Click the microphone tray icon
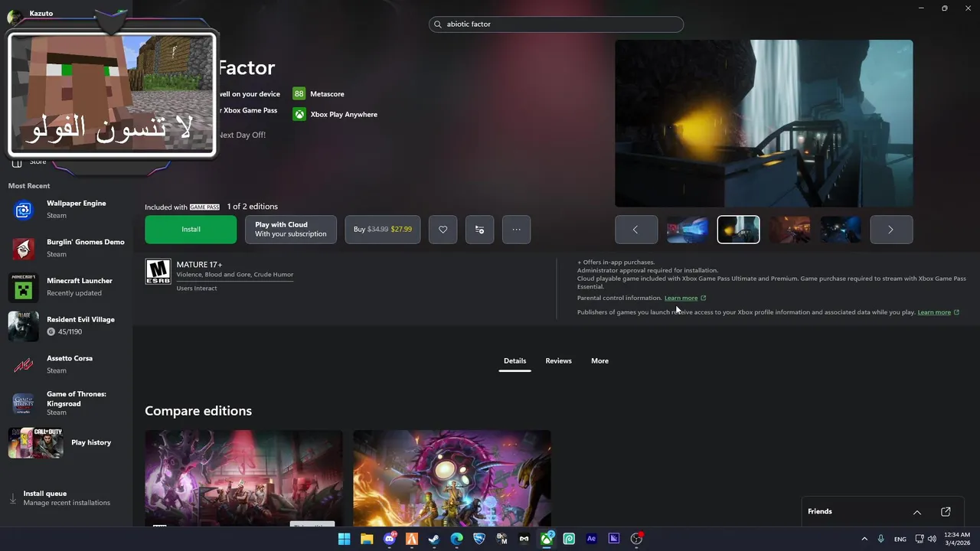Image resolution: width=980 pixels, height=551 pixels. (x=881, y=539)
